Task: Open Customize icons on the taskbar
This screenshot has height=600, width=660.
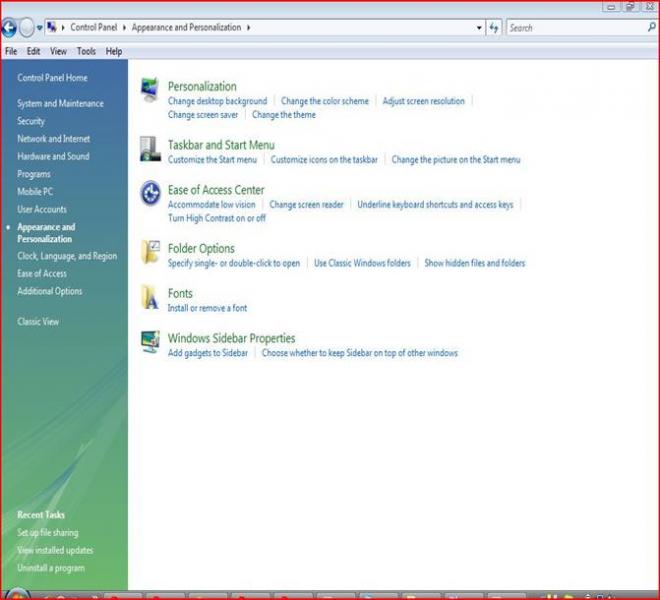Action: point(324,160)
